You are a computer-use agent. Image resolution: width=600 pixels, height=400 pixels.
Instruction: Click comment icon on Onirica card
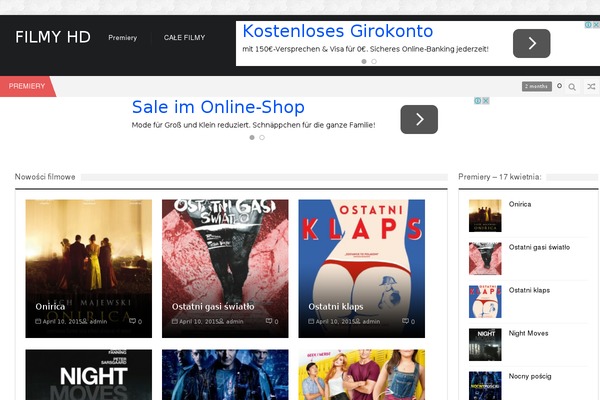tap(132, 321)
